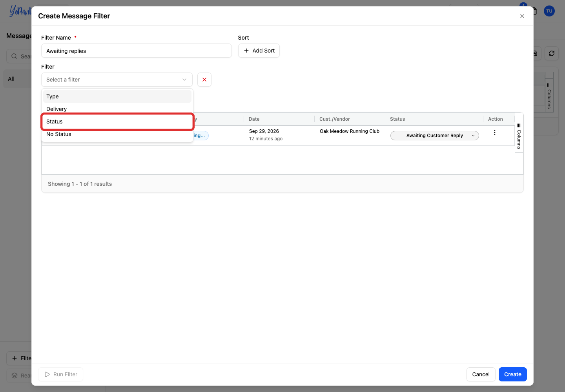Run the filter with Run Filter button
This screenshot has height=392, width=565.
61,374
